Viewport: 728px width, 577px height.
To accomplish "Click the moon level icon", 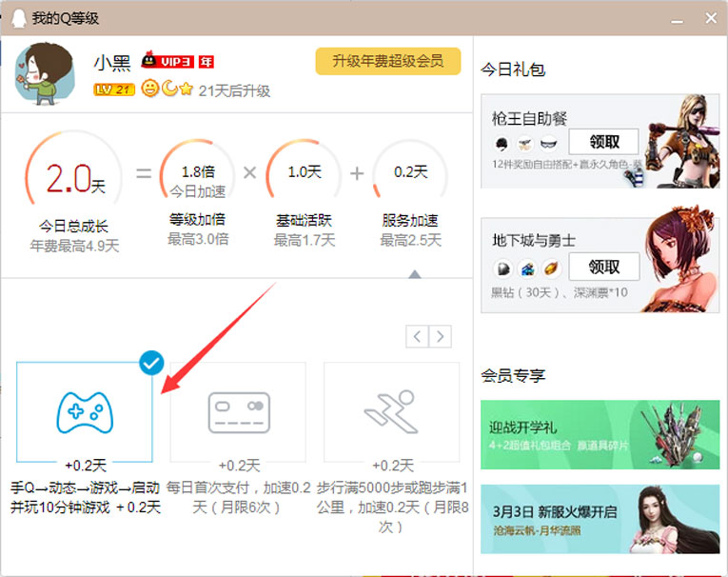I will (x=169, y=88).
